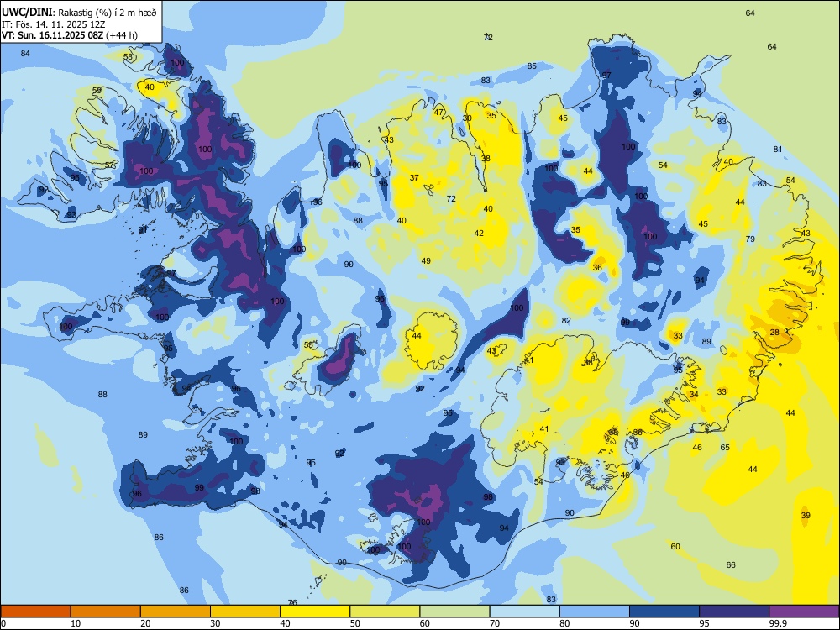840x630 pixels.
Task: Click the 30–40 golden legend swatch
Action: tap(245, 612)
